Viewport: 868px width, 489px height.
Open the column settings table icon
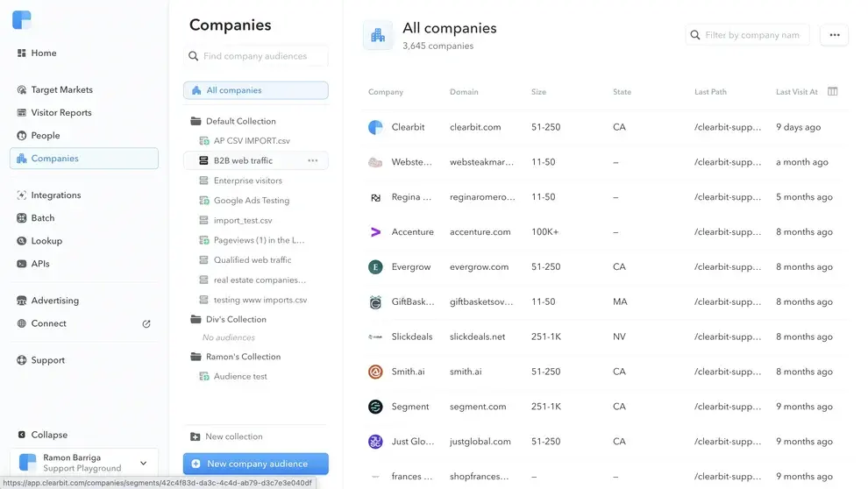coord(833,92)
